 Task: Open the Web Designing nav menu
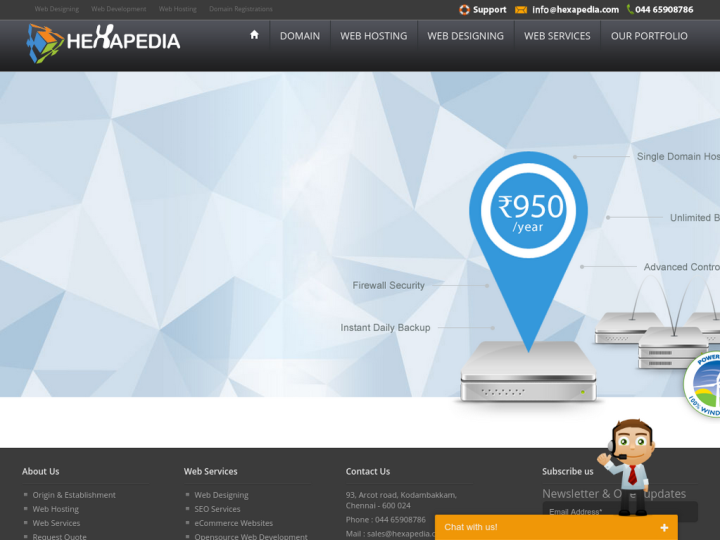click(x=465, y=36)
